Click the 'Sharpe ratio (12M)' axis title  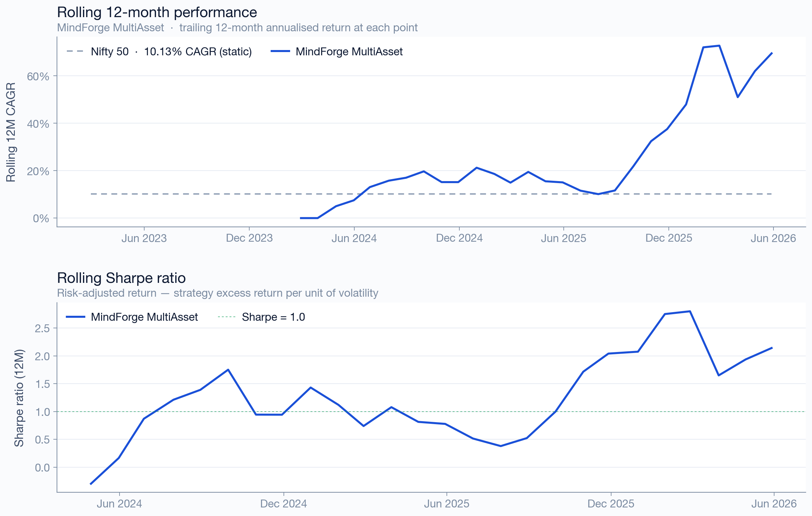pos(19,398)
